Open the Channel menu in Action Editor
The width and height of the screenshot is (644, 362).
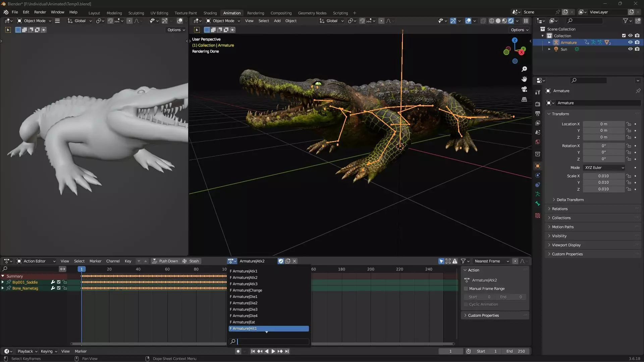pyautogui.click(x=113, y=261)
